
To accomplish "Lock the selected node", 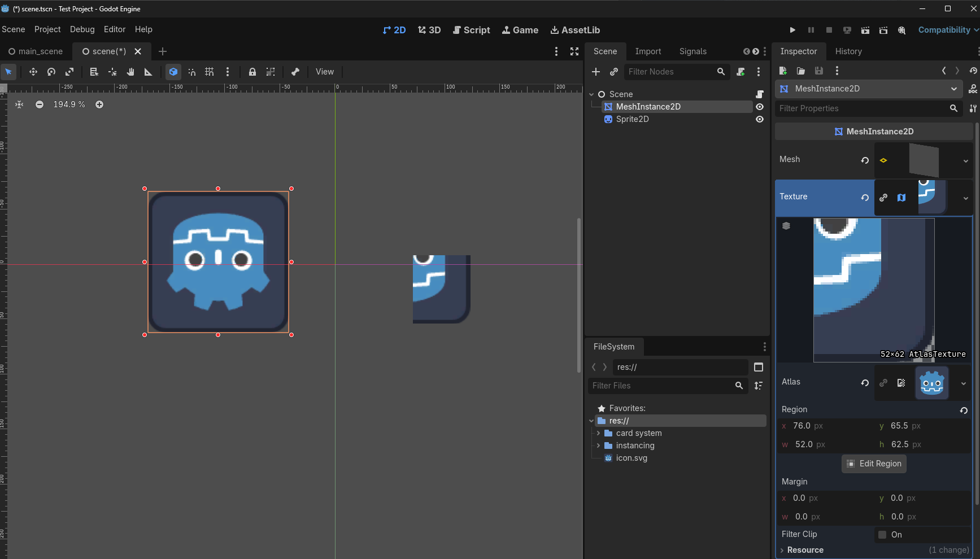I will [x=252, y=72].
